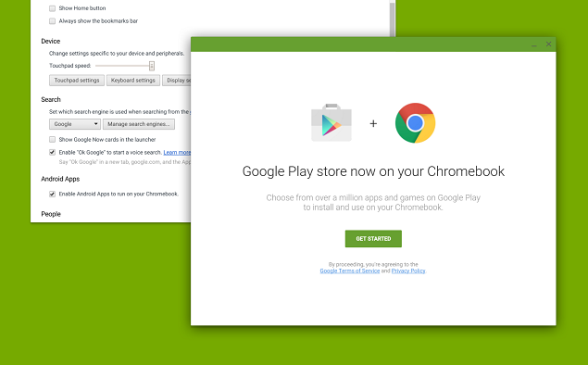This screenshot has height=365, width=588.
Task: Click the Chrome logo in the dialog
Action: coord(415,123)
